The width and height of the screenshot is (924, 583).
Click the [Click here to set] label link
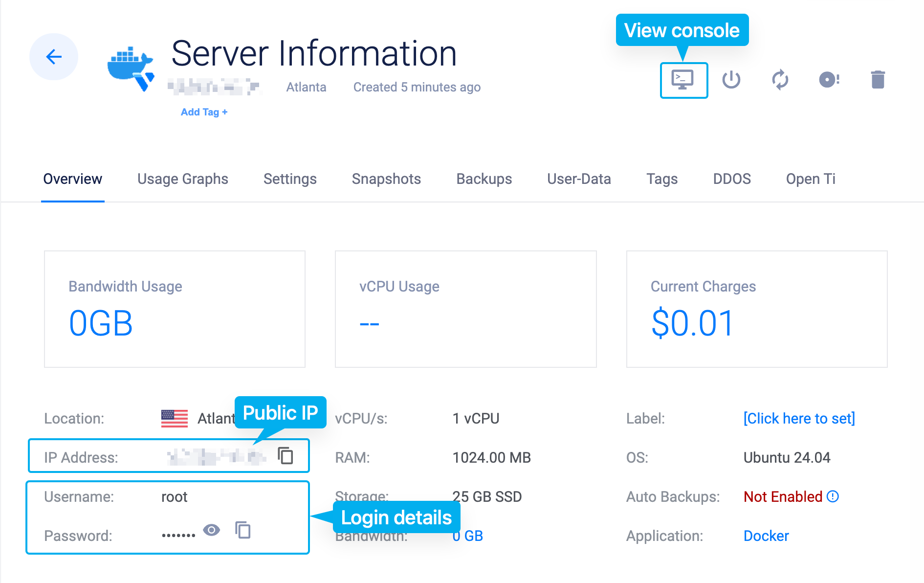coord(799,419)
